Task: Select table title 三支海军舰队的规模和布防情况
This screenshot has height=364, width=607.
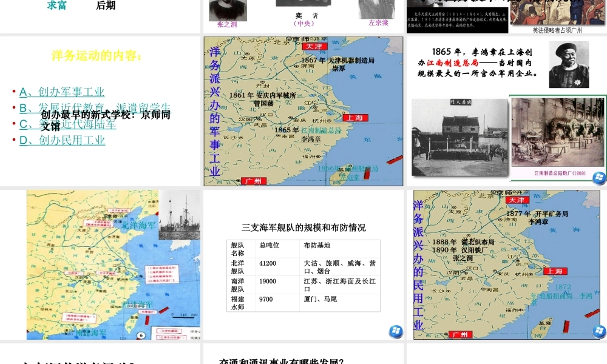Action: [x=303, y=227]
